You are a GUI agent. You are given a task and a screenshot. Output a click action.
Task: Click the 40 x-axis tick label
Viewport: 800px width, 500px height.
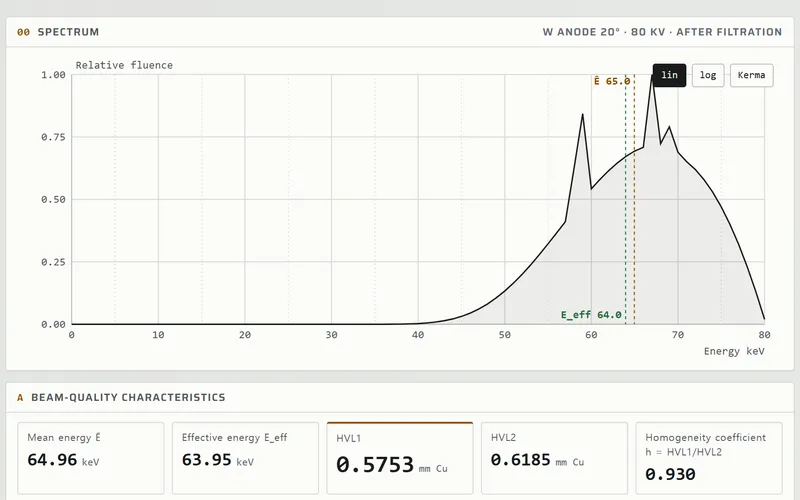coord(418,335)
